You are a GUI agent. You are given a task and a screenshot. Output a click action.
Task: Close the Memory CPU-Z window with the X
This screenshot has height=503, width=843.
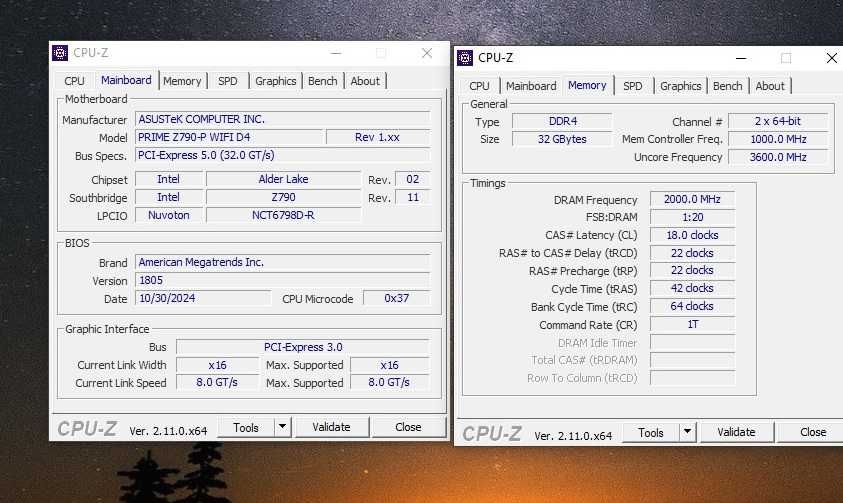831,58
